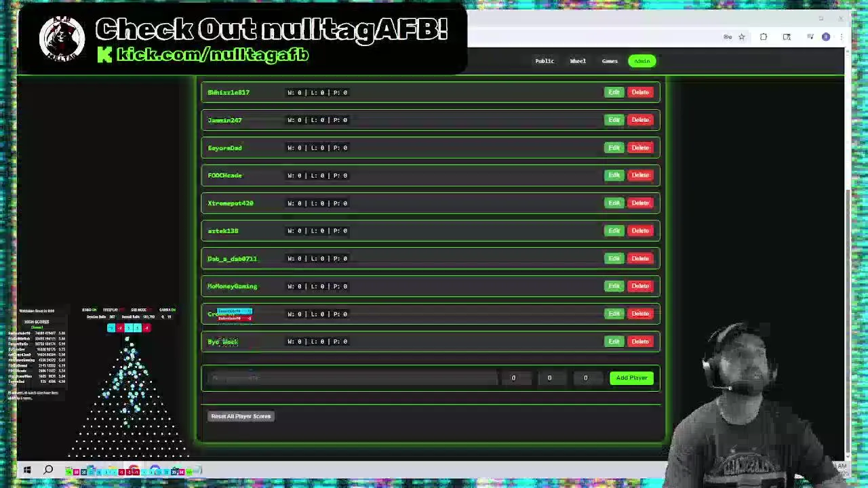Open the saved passwords key icon
The height and width of the screenshot is (488, 868).
728,37
